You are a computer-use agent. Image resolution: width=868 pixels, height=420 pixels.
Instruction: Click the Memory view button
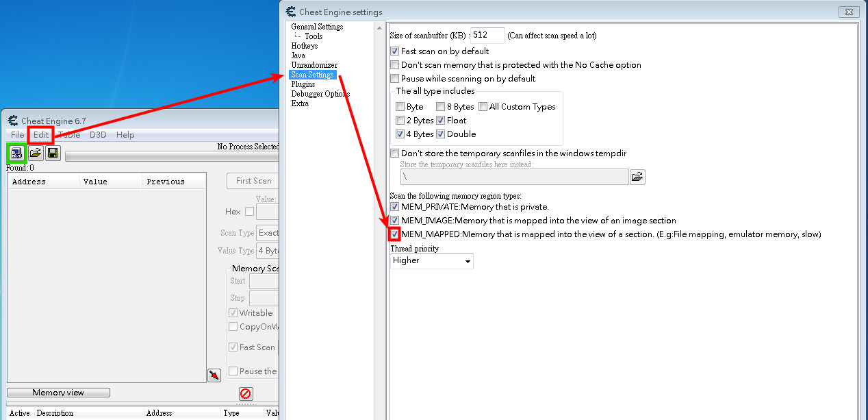coord(58,393)
